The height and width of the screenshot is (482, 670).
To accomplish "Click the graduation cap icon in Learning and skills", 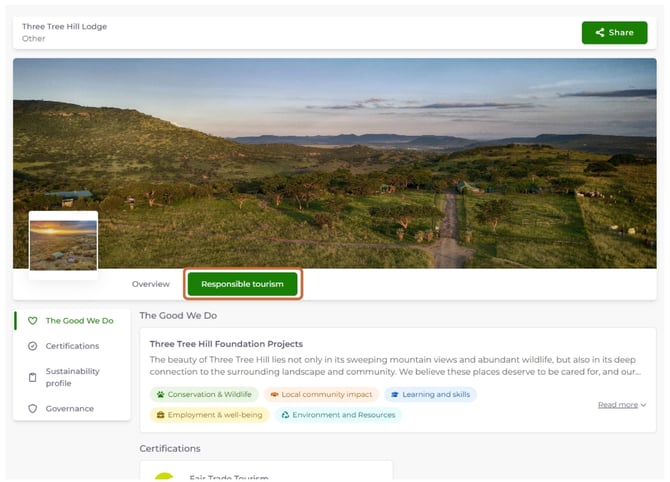I will click(395, 394).
